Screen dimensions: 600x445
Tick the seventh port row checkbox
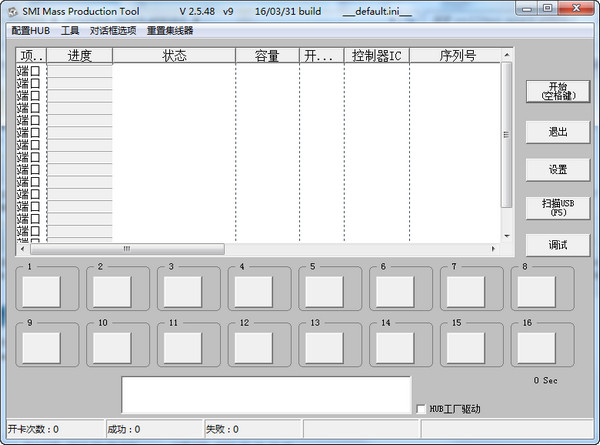point(35,145)
